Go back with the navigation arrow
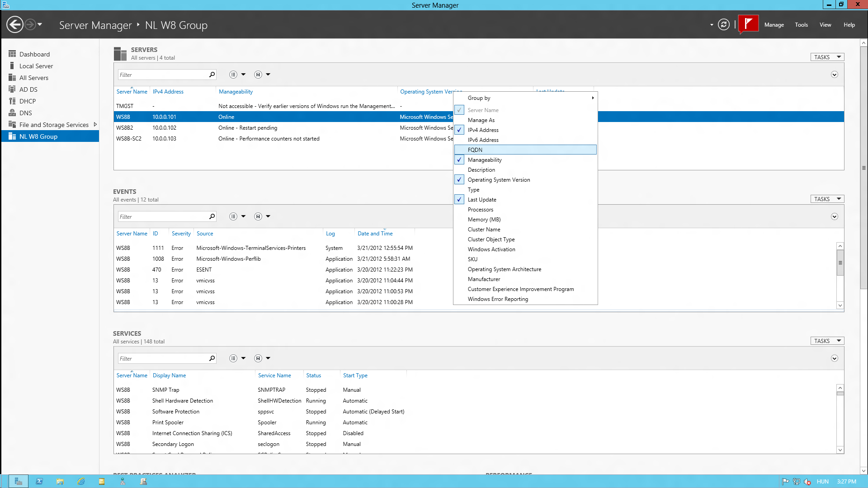Screen dimensions: 868x488 click(15, 24)
